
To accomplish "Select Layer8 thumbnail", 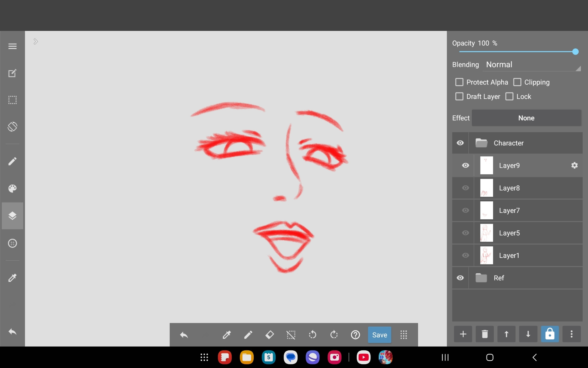I will (487, 188).
